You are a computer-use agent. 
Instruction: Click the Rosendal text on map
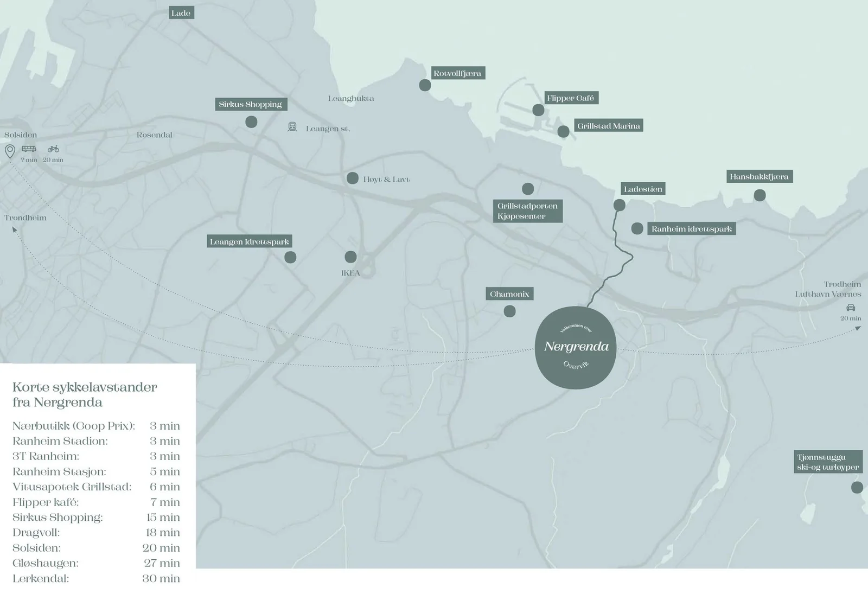pos(155,135)
